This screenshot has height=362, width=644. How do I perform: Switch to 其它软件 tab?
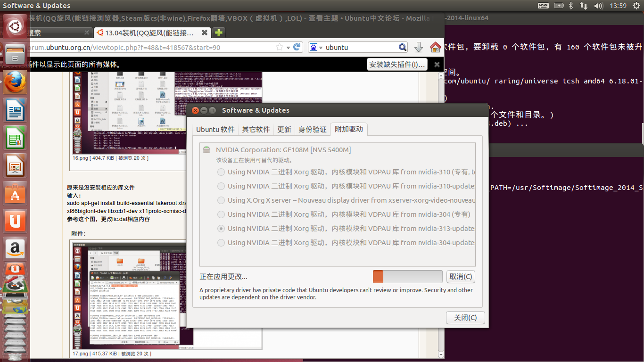(256, 129)
